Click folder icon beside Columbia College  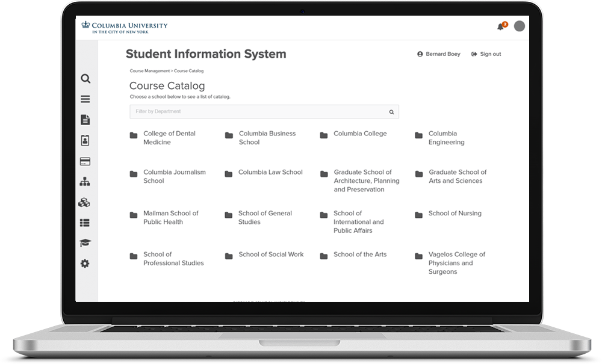point(324,135)
